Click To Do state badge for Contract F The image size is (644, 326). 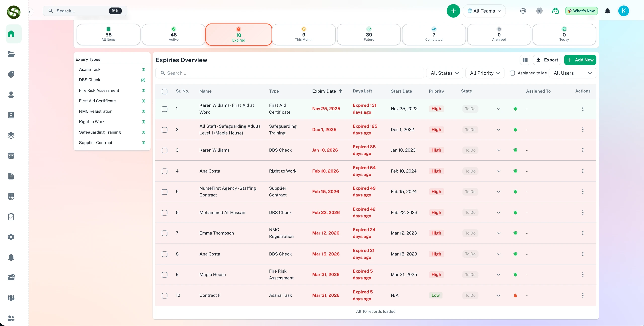(x=470, y=296)
